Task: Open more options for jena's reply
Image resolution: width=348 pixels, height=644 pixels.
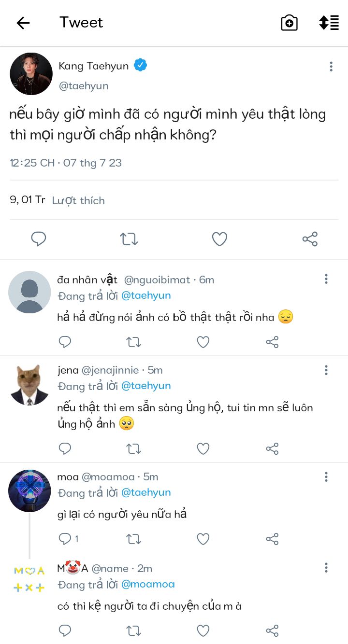Action: click(x=326, y=370)
